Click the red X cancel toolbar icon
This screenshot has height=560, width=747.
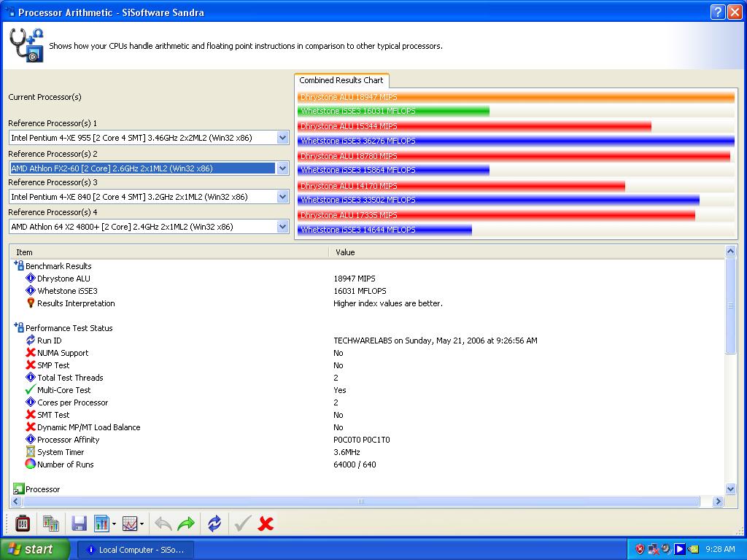[266, 524]
